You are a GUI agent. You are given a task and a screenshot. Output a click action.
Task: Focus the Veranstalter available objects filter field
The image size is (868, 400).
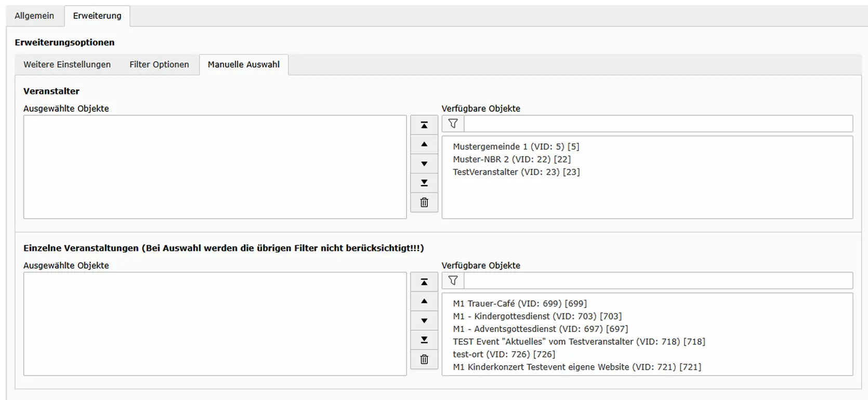point(658,124)
